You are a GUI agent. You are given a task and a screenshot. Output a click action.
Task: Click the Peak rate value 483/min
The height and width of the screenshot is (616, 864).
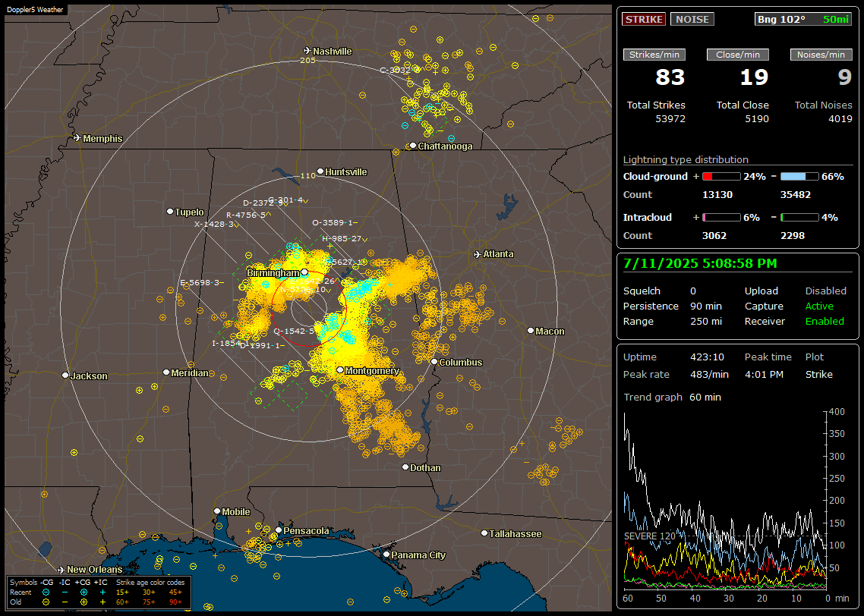(x=709, y=374)
